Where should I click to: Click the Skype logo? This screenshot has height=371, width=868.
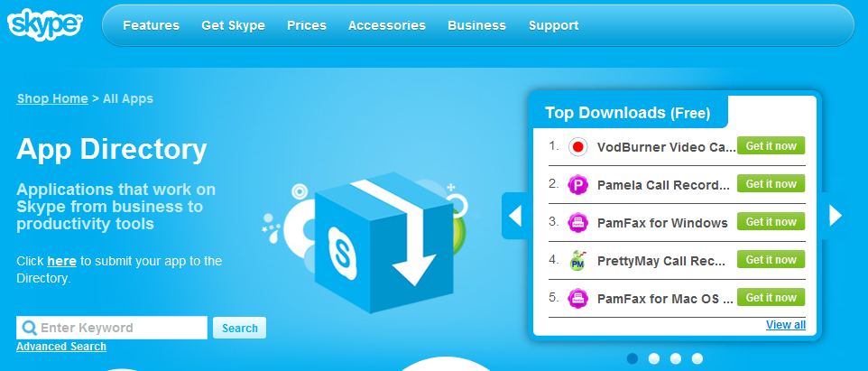(x=45, y=24)
